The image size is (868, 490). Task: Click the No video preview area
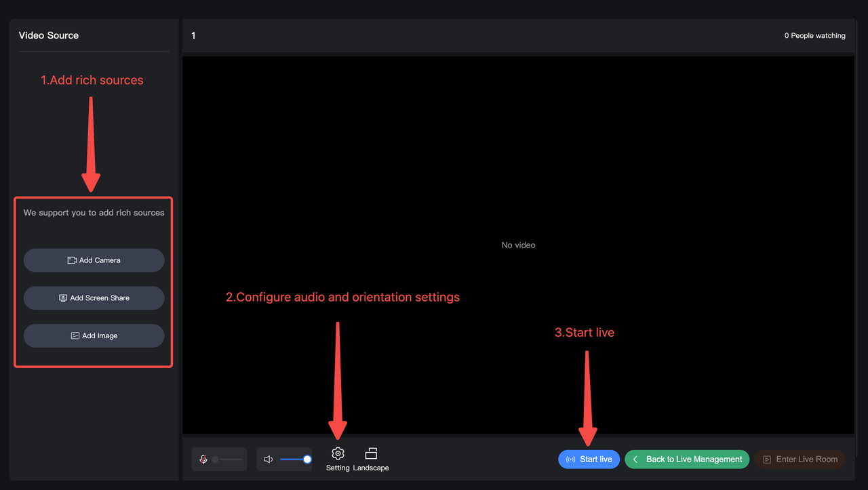518,245
